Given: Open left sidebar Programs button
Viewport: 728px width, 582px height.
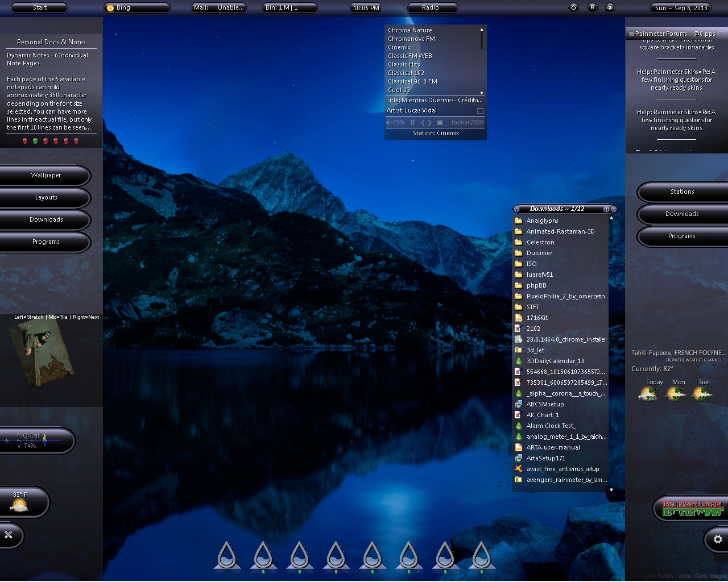Looking at the screenshot, I should point(45,242).
